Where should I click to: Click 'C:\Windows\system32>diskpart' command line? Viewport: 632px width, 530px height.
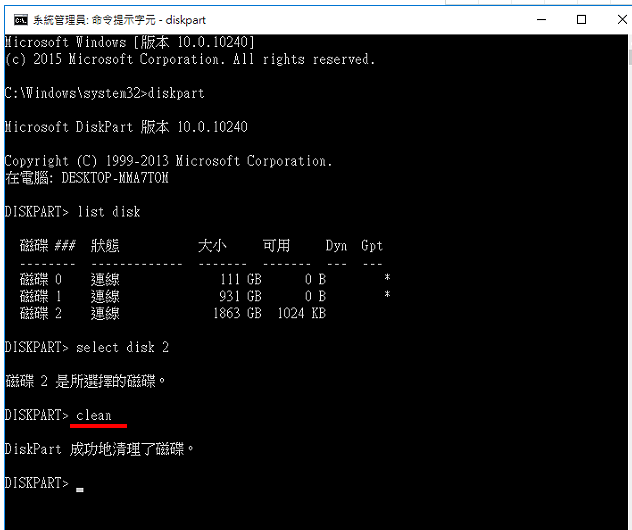click(105, 94)
